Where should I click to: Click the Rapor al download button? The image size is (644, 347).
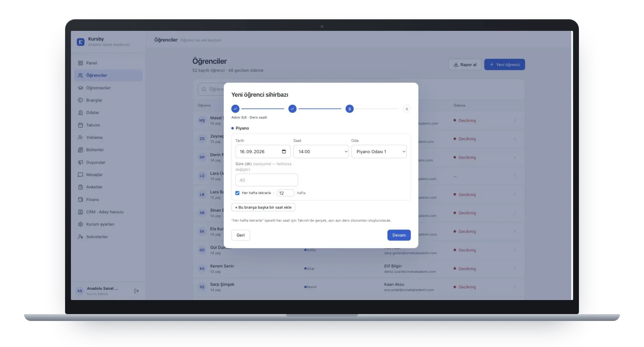click(465, 65)
